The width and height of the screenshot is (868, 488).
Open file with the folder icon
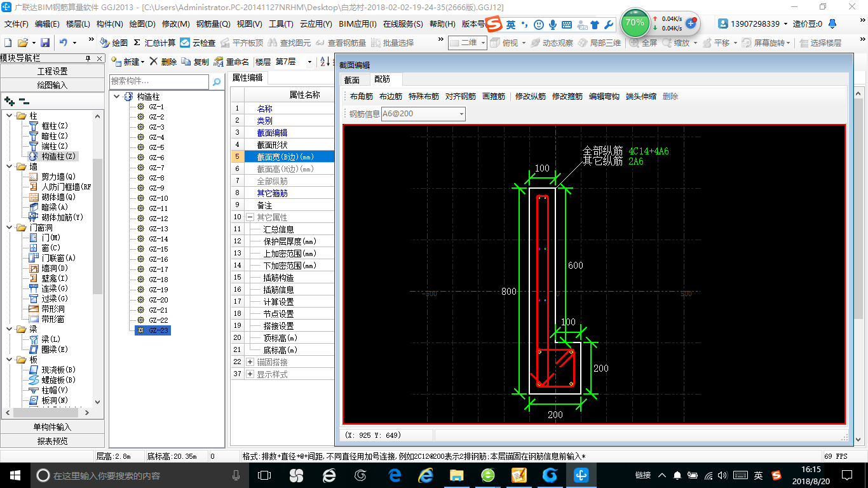(22, 43)
